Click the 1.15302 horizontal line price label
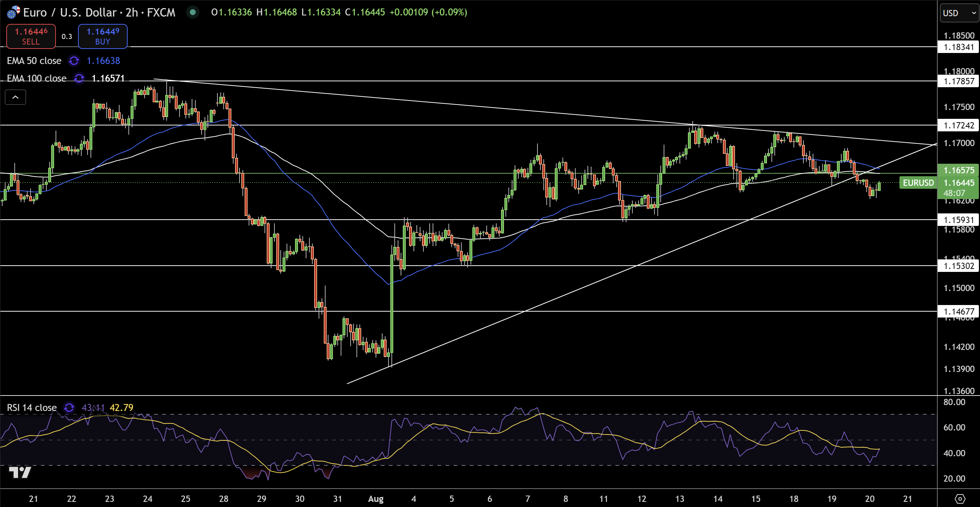This screenshot has height=507, width=980. [x=958, y=266]
